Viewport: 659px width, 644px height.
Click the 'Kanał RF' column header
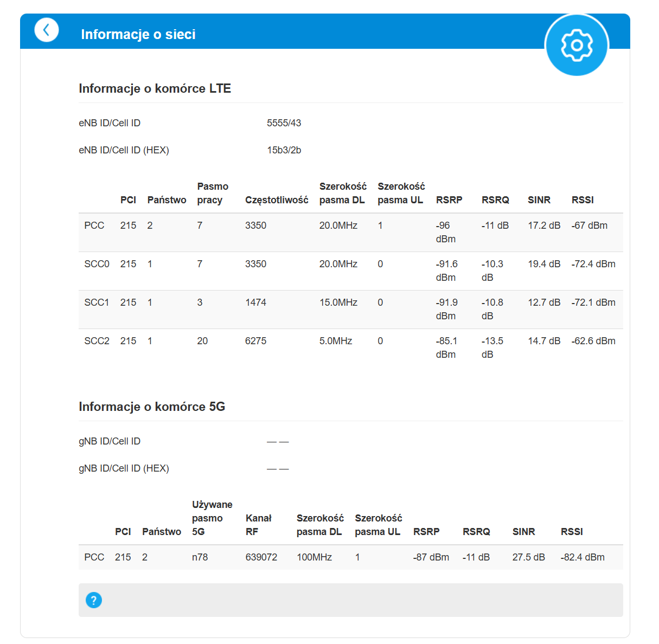259,525
